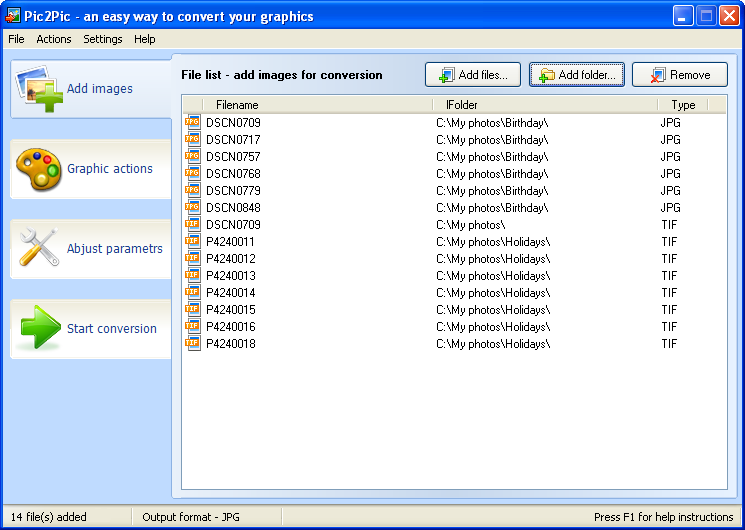Select the DSCN0709 TIF filename
The image size is (745, 530).
pyautogui.click(x=233, y=224)
